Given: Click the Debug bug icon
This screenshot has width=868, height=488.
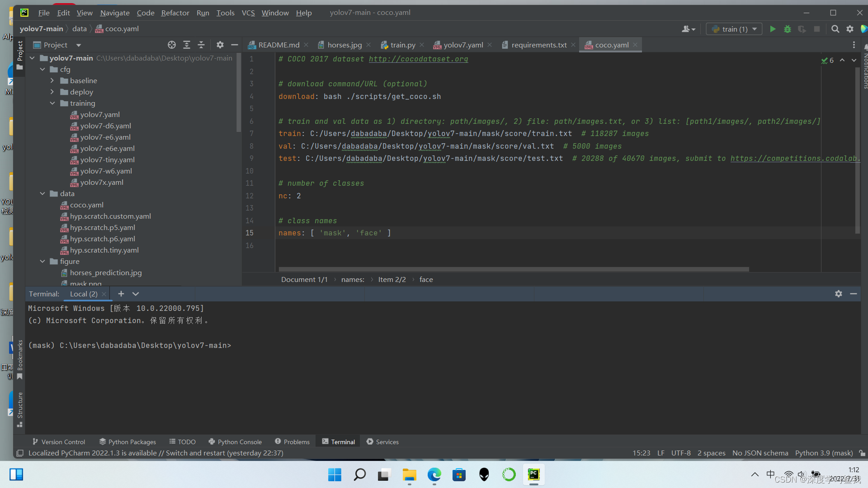Looking at the screenshot, I should (787, 29).
